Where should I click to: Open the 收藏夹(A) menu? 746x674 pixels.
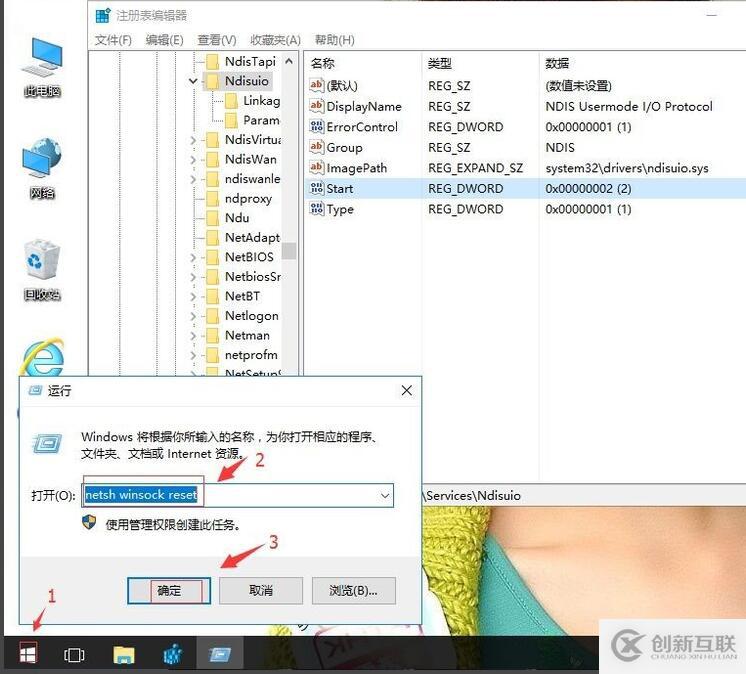pos(275,40)
